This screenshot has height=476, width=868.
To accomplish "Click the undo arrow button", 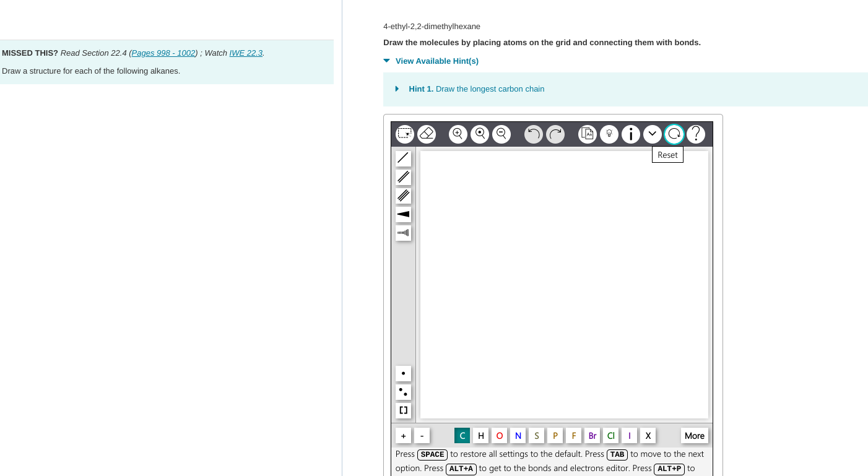I will click(534, 134).
